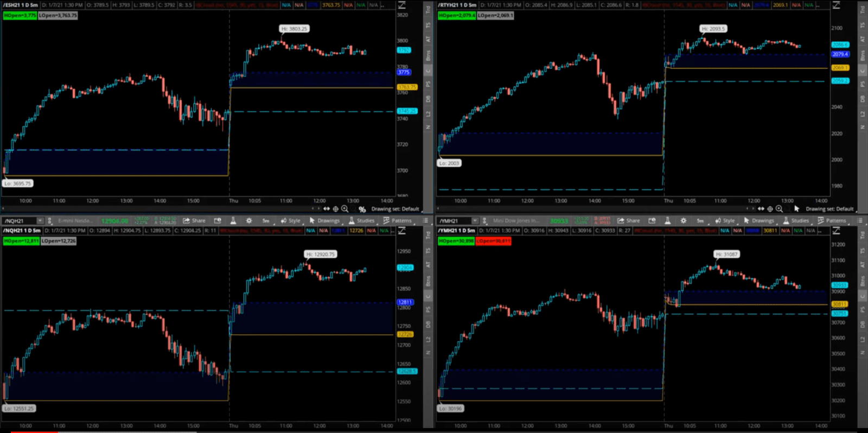Open TS side tab on /ESH21 chart
Screen dimensions: 868x433
[428, 26]
